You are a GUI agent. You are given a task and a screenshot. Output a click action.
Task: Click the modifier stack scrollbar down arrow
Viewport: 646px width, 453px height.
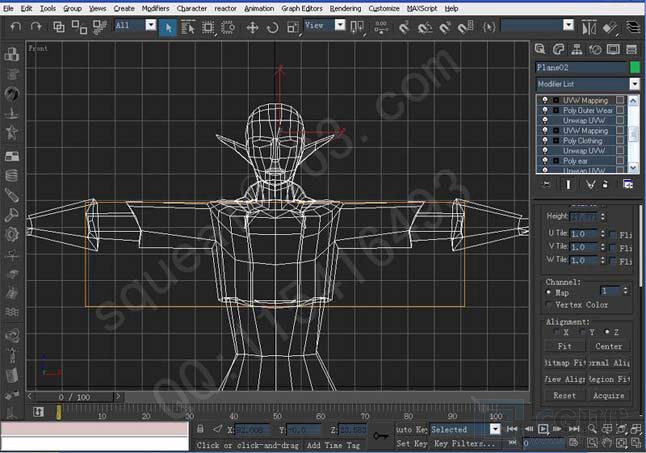pyautogui.click(x=633, y=168)
